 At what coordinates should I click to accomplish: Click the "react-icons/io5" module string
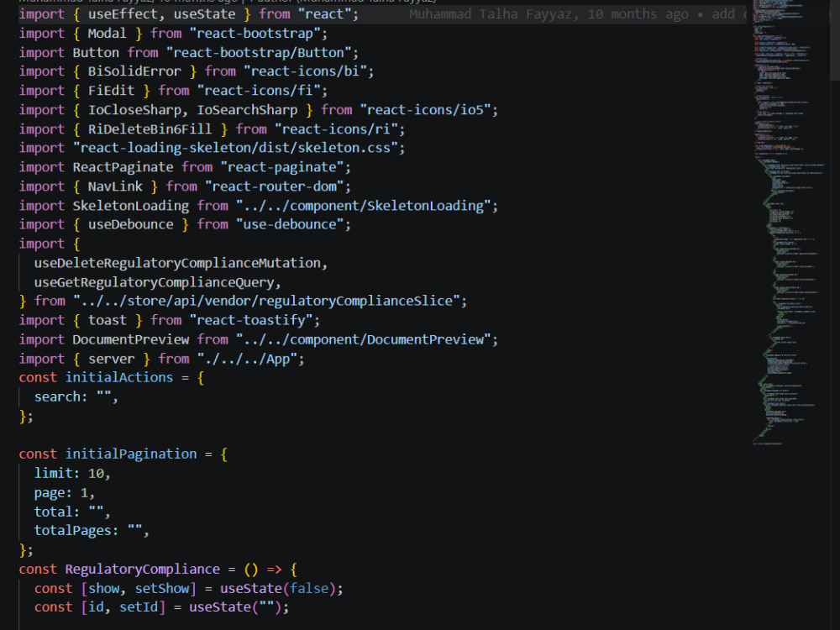point(425,110)
